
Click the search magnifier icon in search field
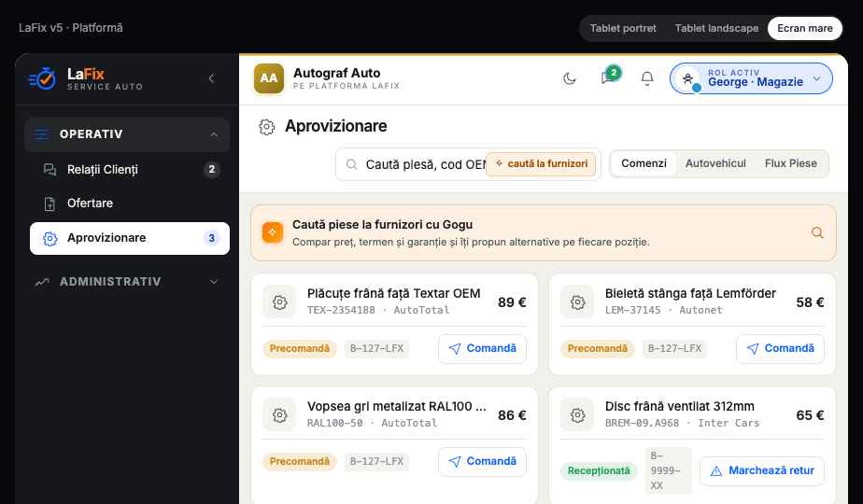click(x=351, y=164)
